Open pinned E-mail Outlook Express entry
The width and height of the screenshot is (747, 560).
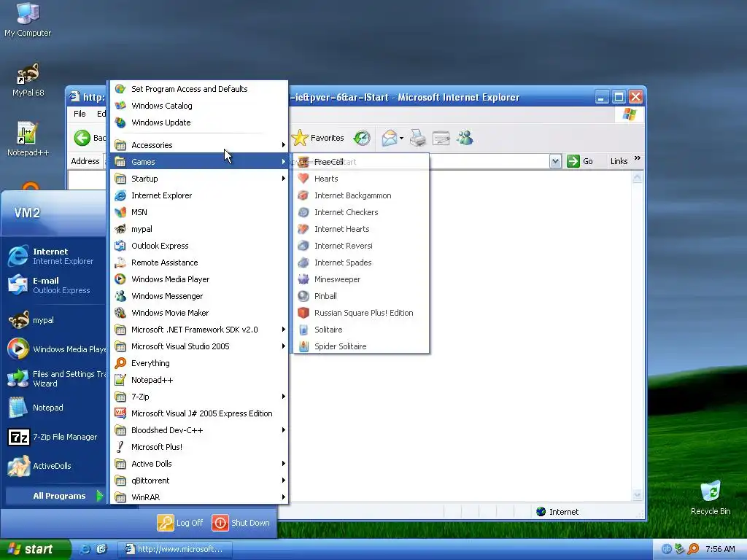pyautogui.click(x=55, y=285)
